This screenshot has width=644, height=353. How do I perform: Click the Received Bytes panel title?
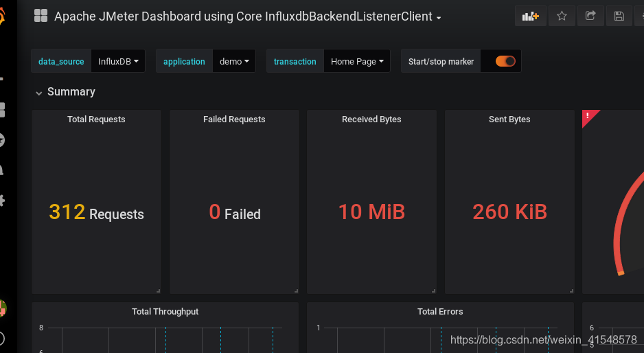coord(371,119)
